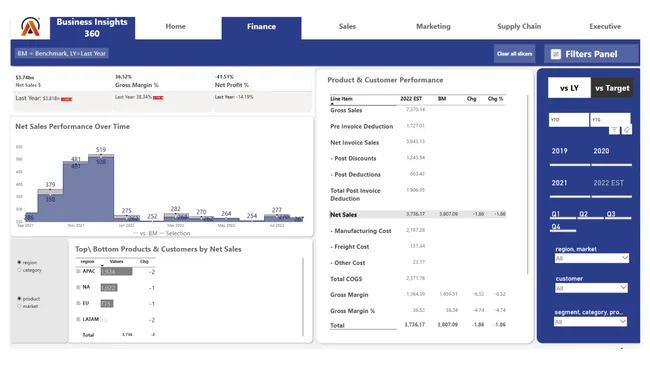Click the Total Post Invoice Deduction row
Image resolution: width=650 pixels, height=366 pixels.
point(417,194)
